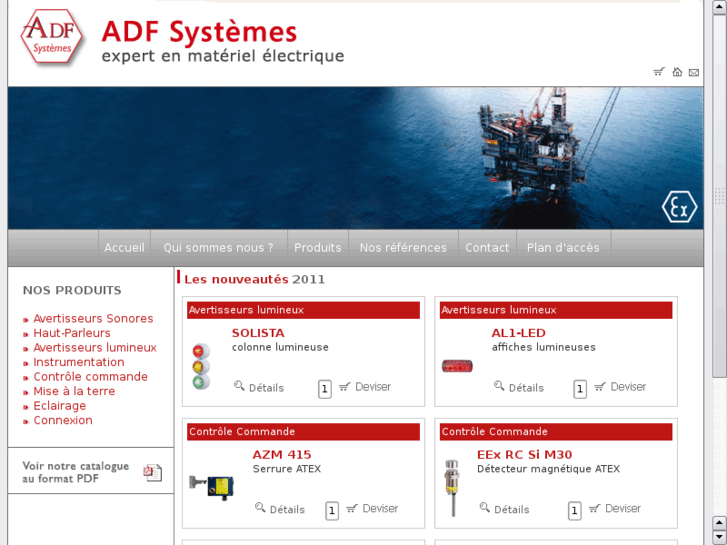Viewport: 727px width, 545px height.
Task: Click the EEx RC Si M30 detector image
Action: pyautogui.click(x=452, y=488)
